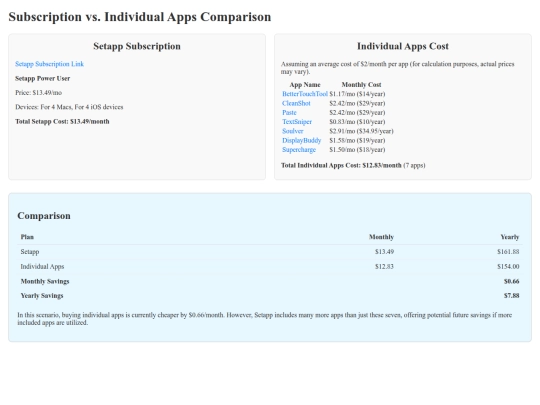The height and width of the screenshot is (405, 540).
Task: Click the '$161.88' yearly cell
Action: tap(508, 252)
